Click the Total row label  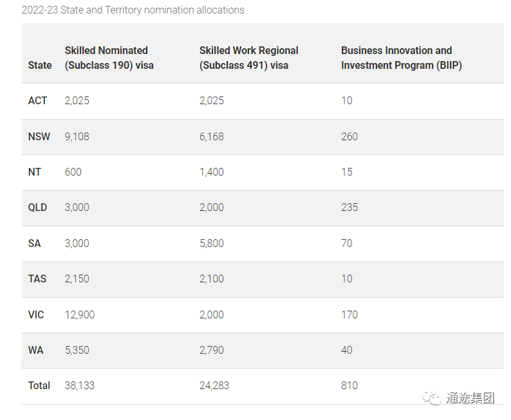coord(39,385)
